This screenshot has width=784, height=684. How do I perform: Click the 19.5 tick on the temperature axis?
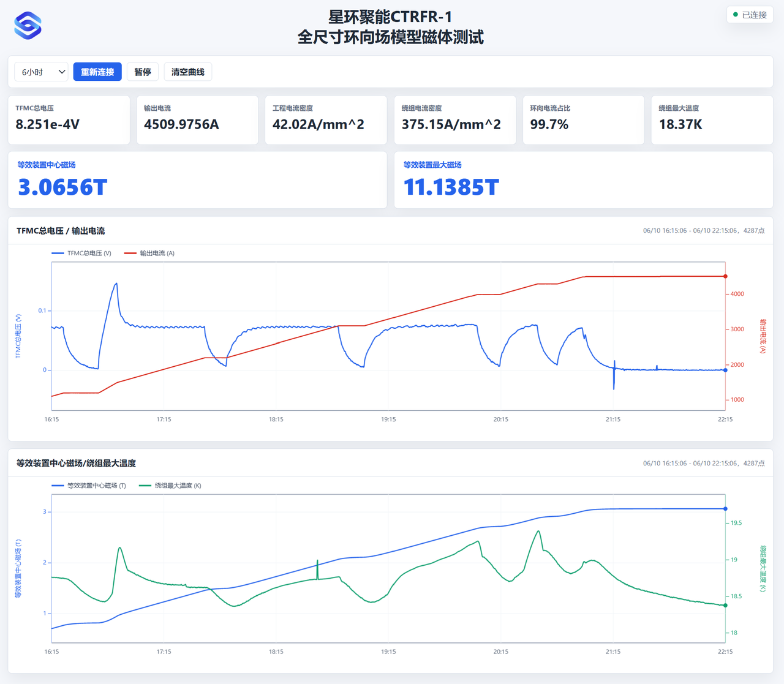click(x=736, y=523)
